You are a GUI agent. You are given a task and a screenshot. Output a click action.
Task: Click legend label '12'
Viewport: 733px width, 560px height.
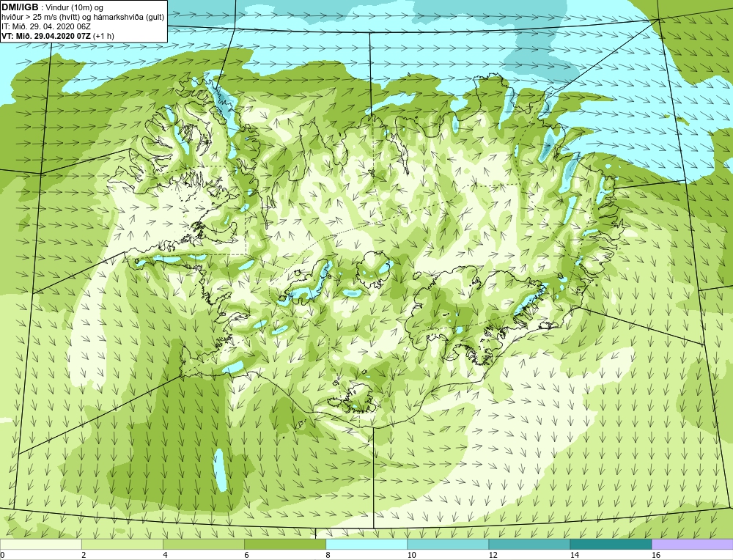[493, 555]
